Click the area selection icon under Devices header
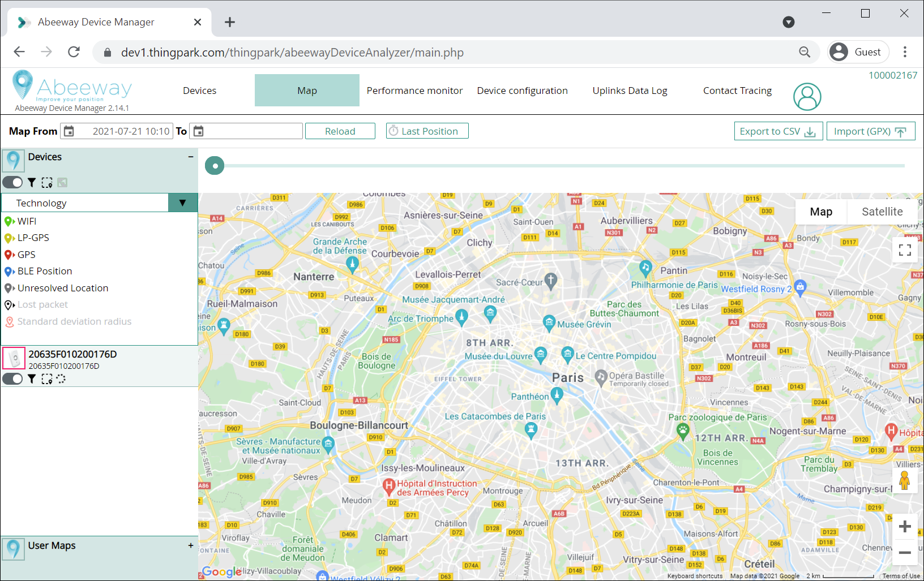The image size is (924, 581). (x=47, y=182)
